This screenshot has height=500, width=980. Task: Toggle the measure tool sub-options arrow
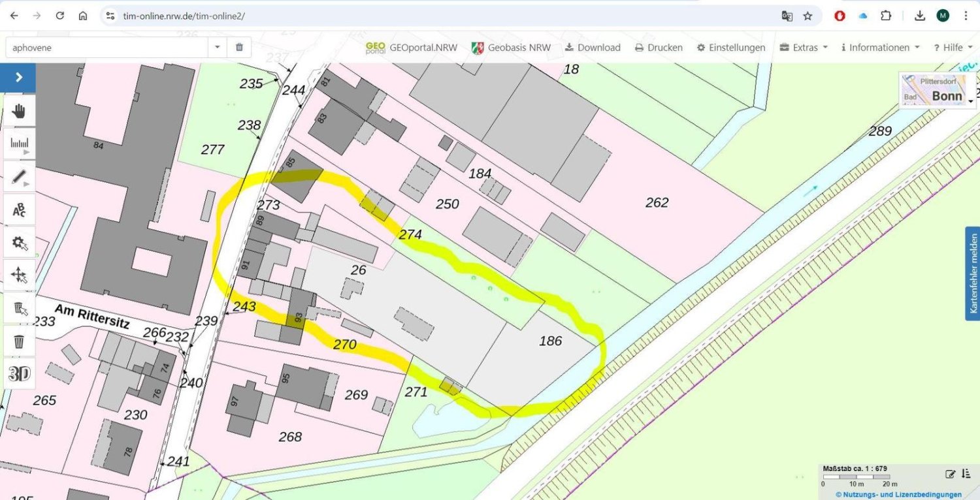click(27, 151)
